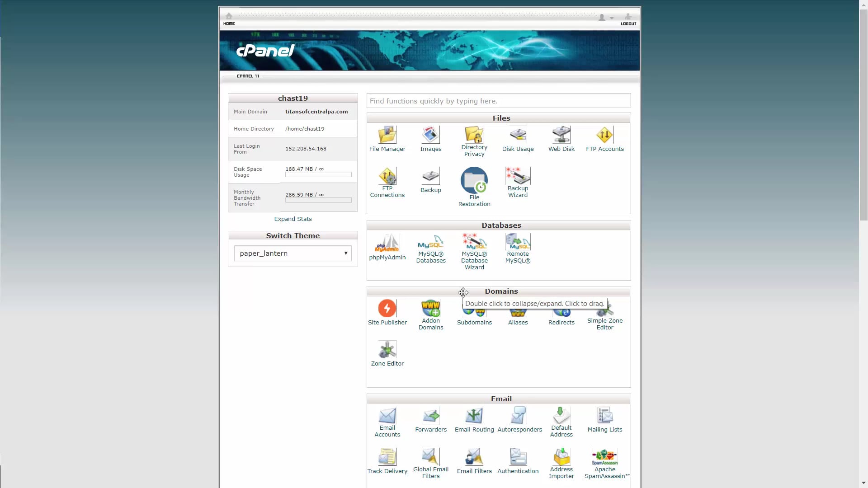This screenshot has width=868, height=488.
Task: Open the Backup tool
Action: pyautogui.click(x=430, y=181)
